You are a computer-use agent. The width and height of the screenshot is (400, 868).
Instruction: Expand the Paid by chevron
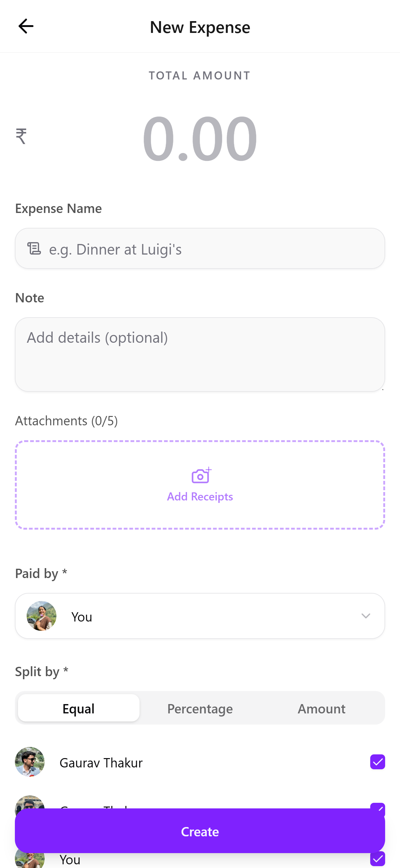(x=365, y=616)
